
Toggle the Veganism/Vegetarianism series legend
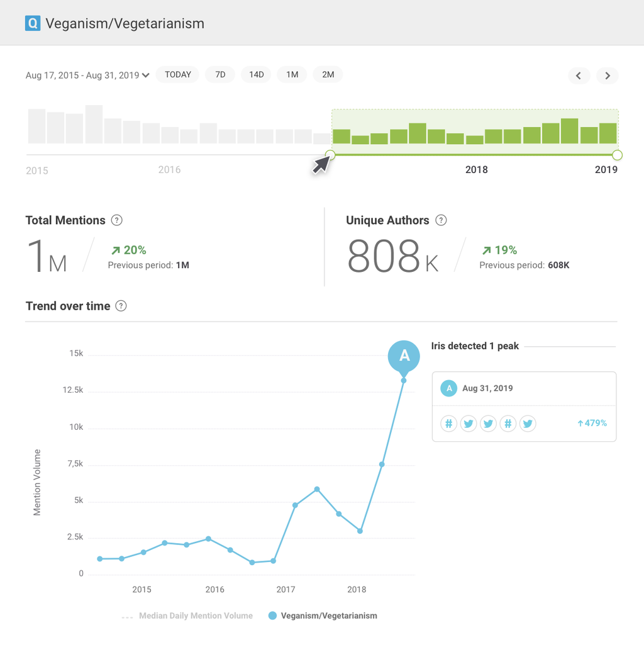323,615
